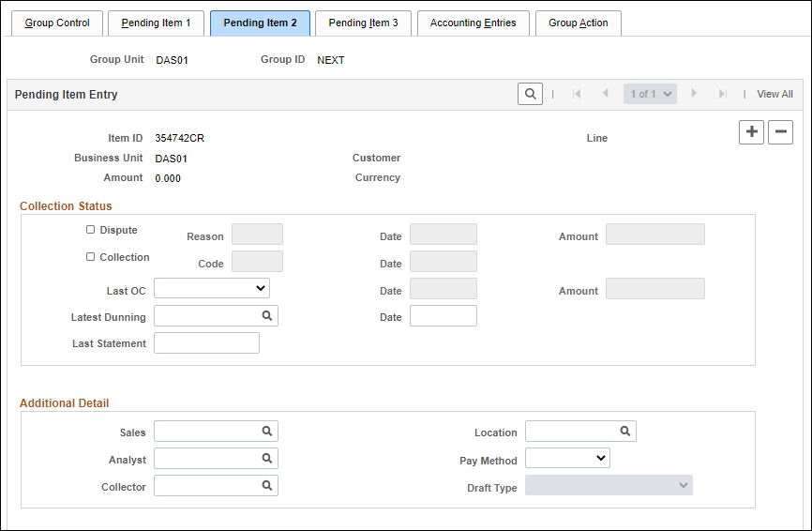This screenshot has width=812, height=531.
Task: Open lookup for Location field
Action: pyautogui.click(x=625, y=431)
